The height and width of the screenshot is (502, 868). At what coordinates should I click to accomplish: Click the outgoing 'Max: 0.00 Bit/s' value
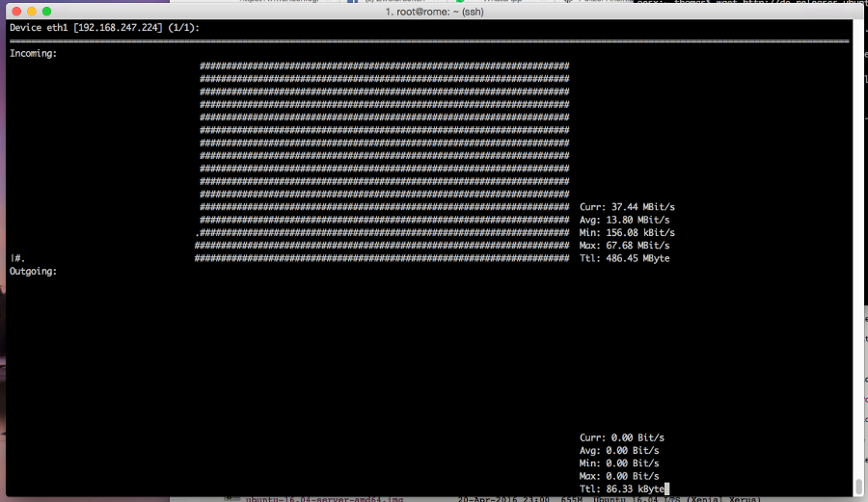click(x=618, y=476)
